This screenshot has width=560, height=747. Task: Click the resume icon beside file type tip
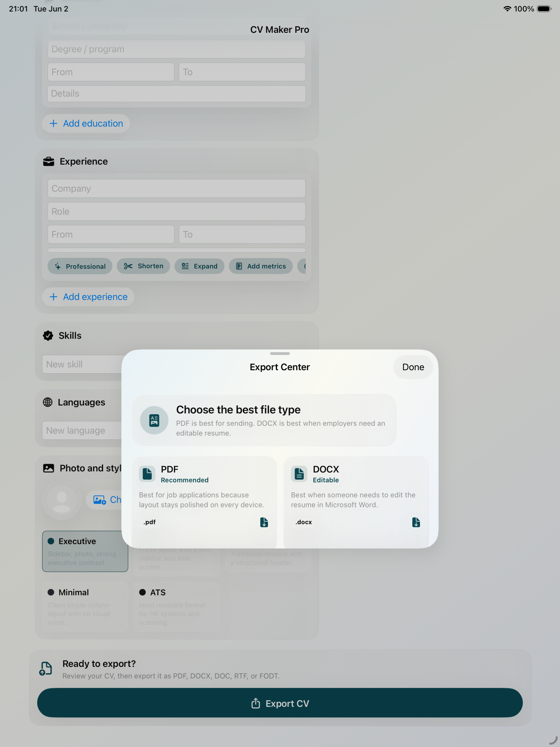pos(154,420)
